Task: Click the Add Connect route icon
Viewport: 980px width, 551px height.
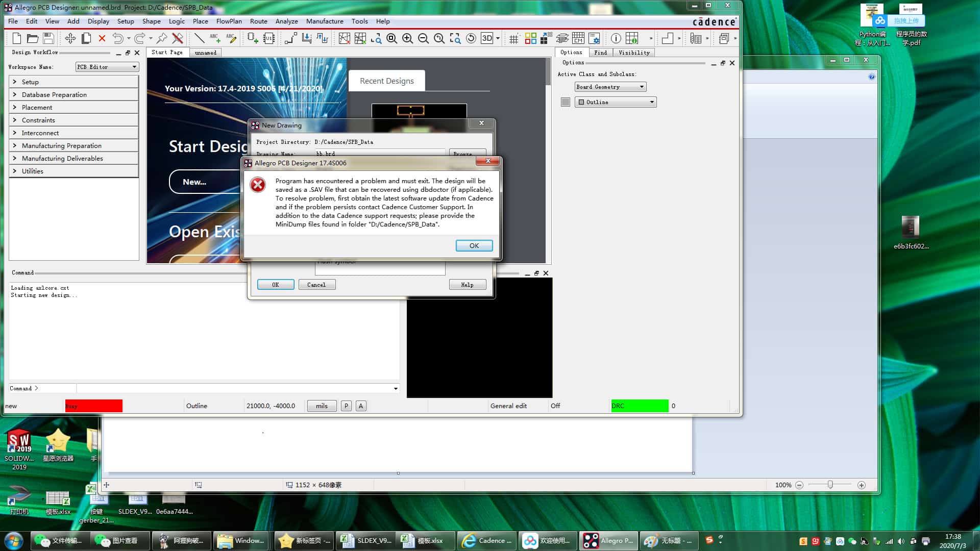Action: pyautogui.click(x=291, y=38)
